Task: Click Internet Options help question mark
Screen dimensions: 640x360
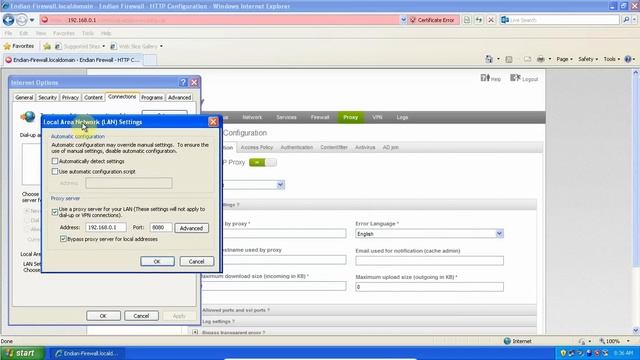Action: (x=183, y=82)
